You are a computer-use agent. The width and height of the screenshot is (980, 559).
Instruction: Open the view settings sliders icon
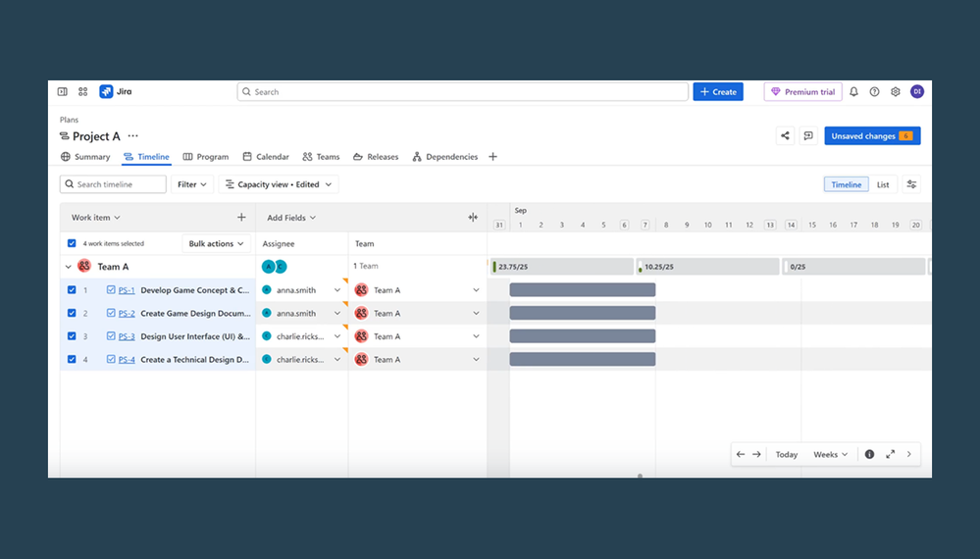coord(912,184)
